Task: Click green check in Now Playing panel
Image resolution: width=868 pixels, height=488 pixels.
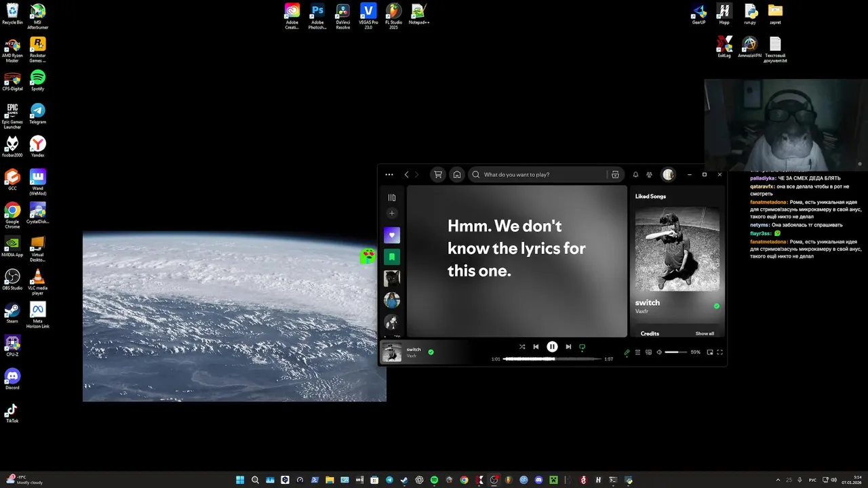Action: click(716, 306)
